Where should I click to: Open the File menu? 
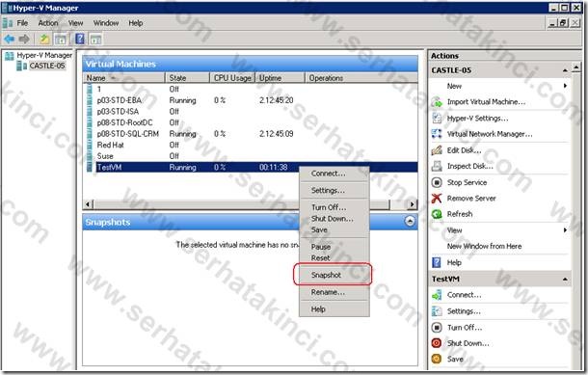coord(22,23)
